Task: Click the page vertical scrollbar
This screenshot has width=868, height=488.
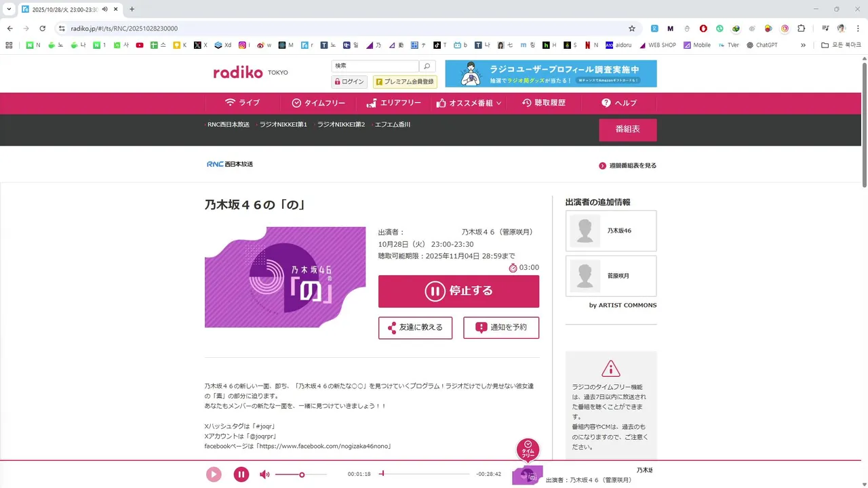Action: tap(865, 125)
